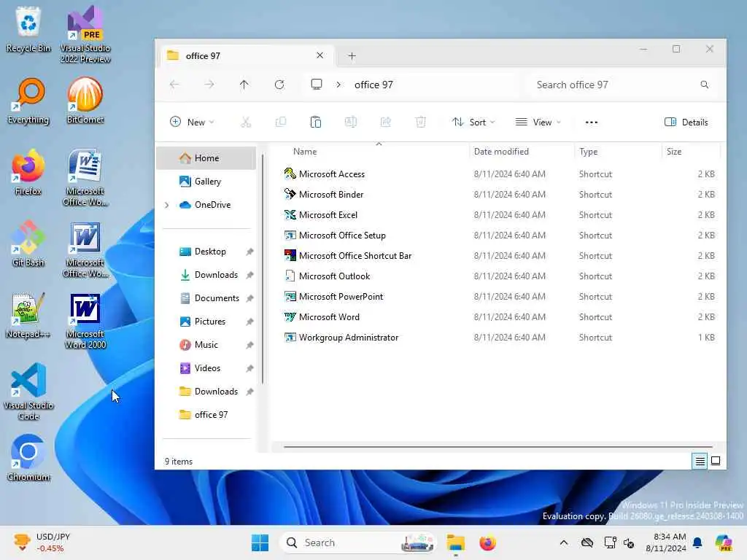This screenshot has height=560, width=747.
Task: Show hidden system tray icons
Action: (564, 542)
